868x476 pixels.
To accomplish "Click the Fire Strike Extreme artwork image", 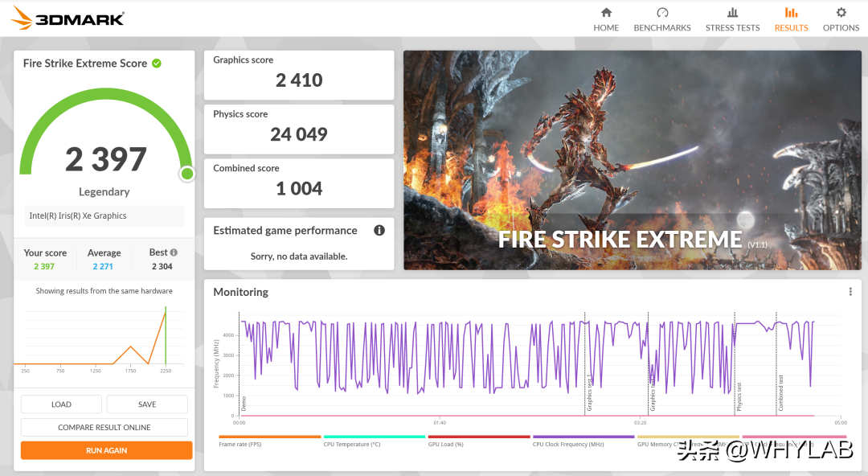I will click(x=633, y=160).
